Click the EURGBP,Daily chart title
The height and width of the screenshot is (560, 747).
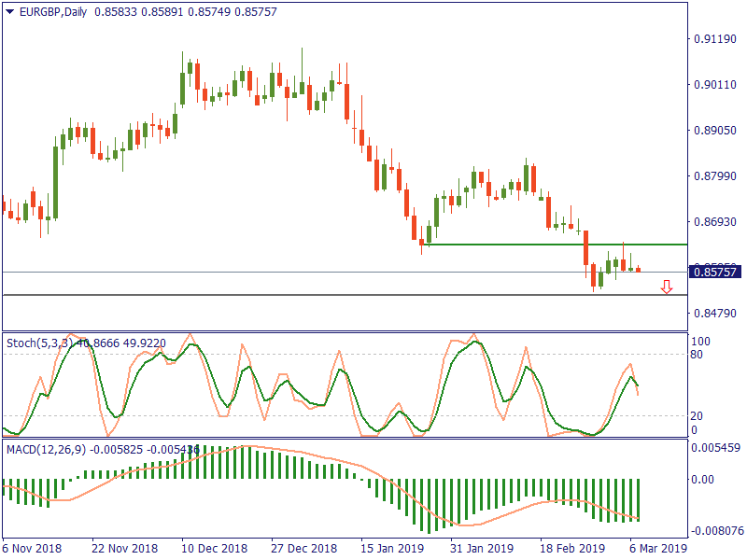point(53,12)
